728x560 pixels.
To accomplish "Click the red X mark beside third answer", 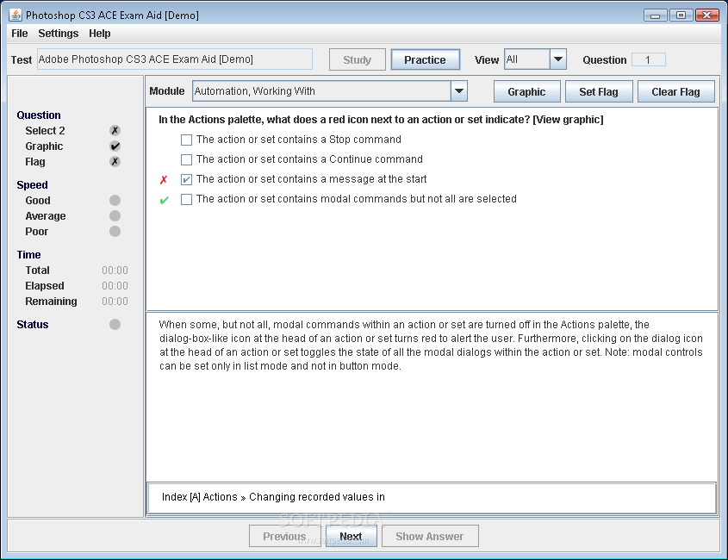I will [164, 180].
